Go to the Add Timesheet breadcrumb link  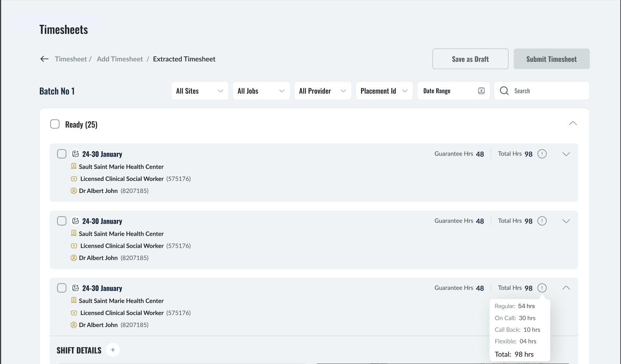click(x=120, y=59)
